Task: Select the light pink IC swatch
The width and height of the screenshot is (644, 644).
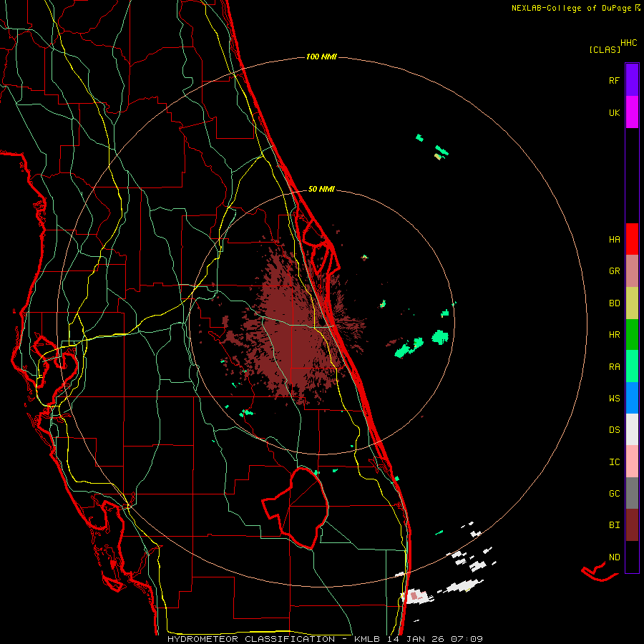Action: (632, 462)
